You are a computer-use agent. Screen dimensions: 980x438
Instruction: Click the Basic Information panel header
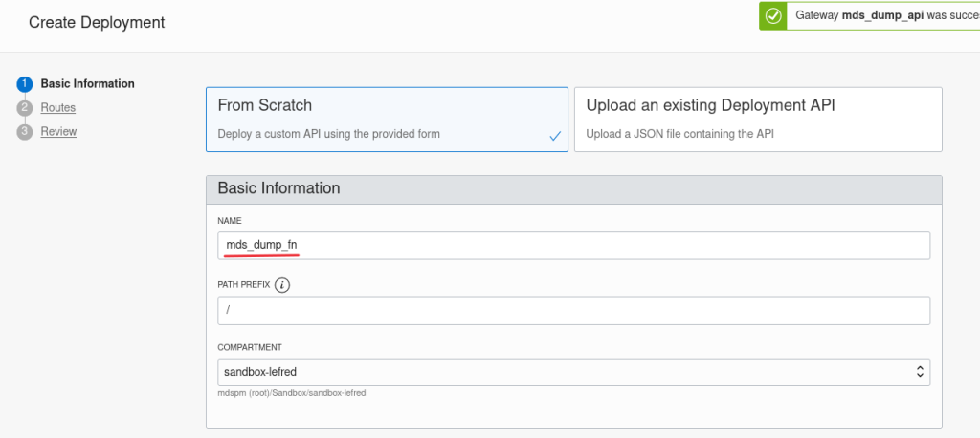(574, 189)
